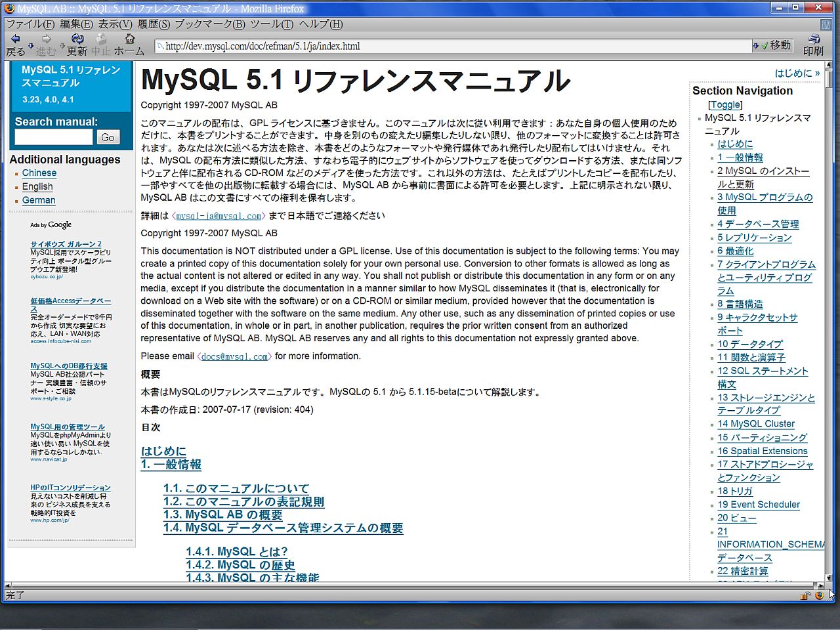840x630 pixels.
Task: Click the 低価格Accessデータベース ad link
Action: (70, 304)
